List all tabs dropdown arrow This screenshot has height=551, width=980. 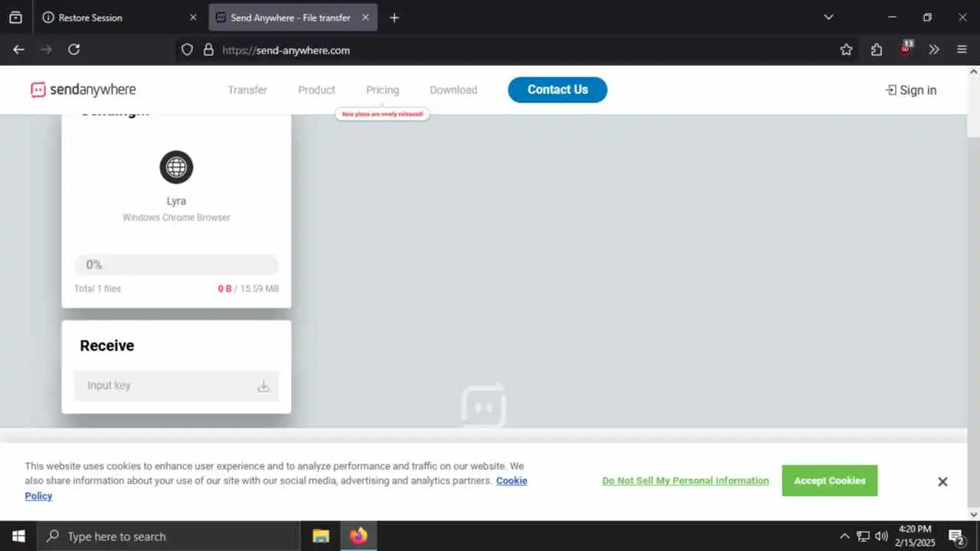[828, 17]
